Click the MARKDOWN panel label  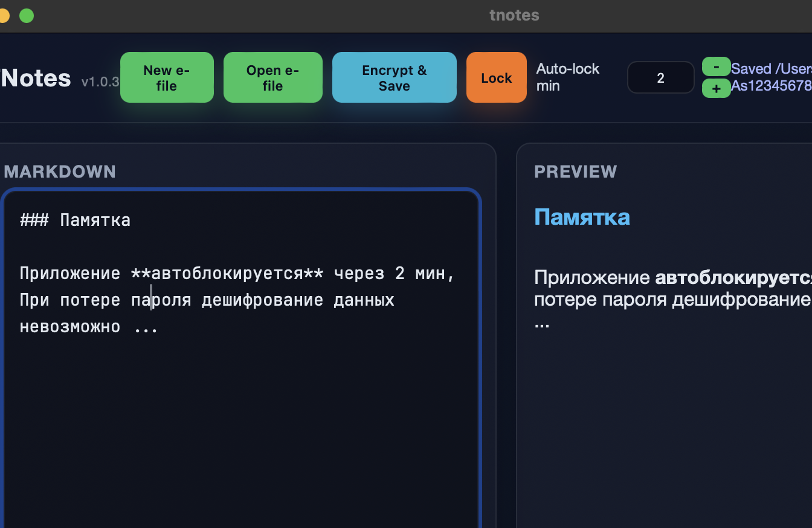coord(59,172)
